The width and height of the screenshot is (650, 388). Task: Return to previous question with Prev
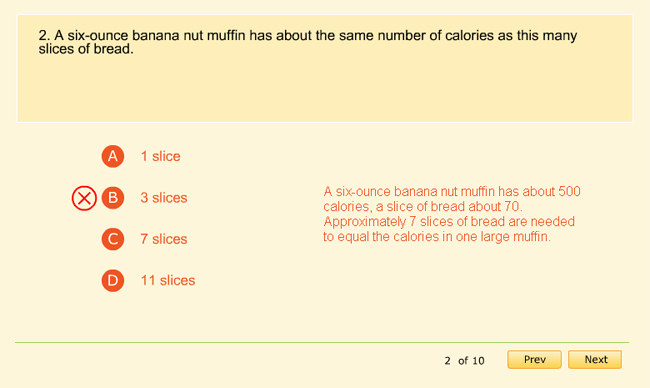point(534,359)
